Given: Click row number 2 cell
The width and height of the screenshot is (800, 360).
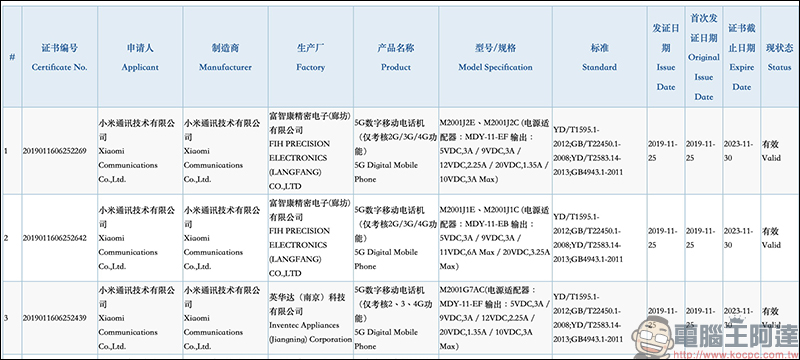Looking at the screenshot, I should pos(12,238).
